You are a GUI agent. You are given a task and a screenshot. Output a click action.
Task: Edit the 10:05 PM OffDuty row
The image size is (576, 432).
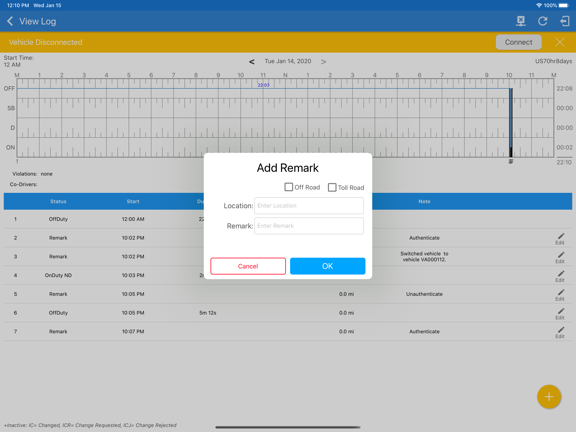[560, 313]
